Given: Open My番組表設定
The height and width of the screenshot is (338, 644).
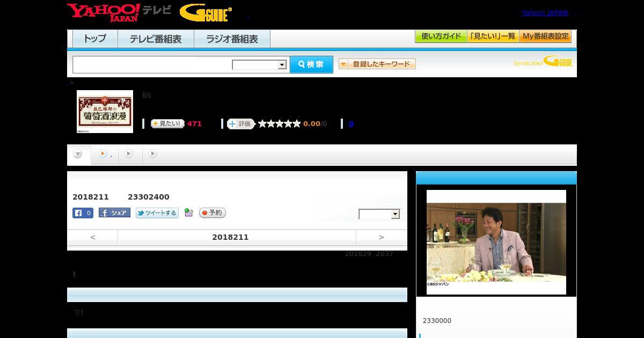Looking at the screenshot, I should click(545, 36).
